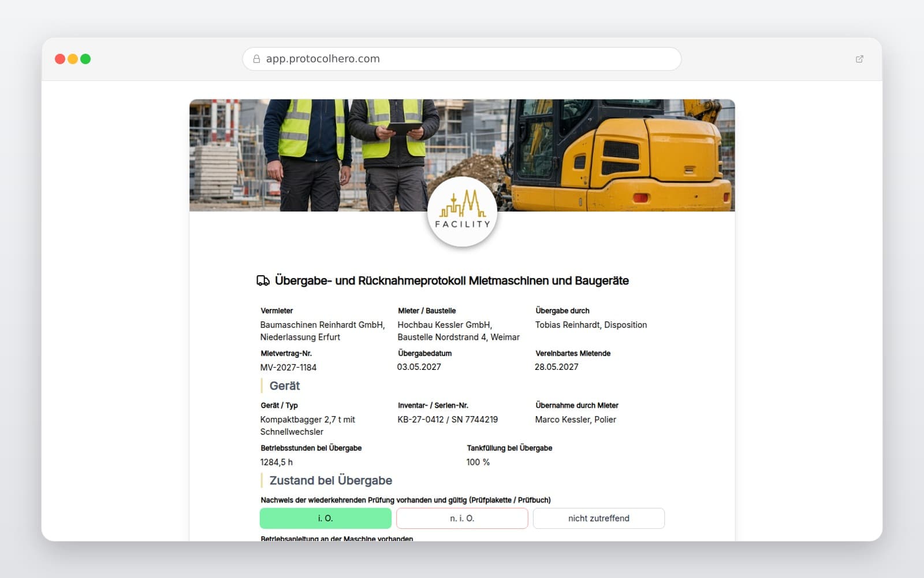Click the value 'Hochbau Kessler GmbH, Baustelle Nordstrand 4, Weimar'
The image size is (924, 578).
459,331
